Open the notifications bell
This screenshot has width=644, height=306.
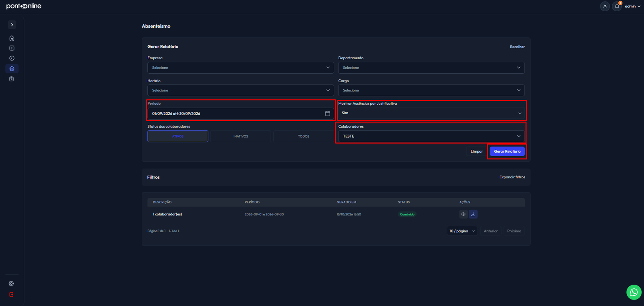tap(617, 6)
